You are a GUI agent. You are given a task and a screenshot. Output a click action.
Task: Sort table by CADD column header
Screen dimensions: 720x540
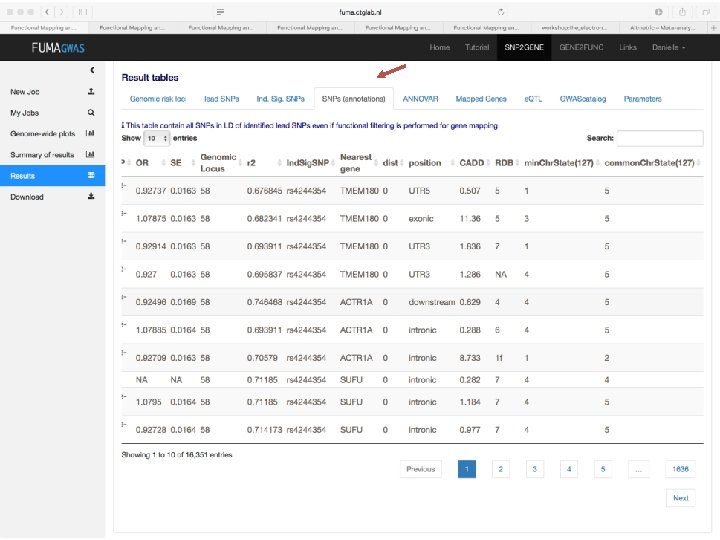pos(472,163)
